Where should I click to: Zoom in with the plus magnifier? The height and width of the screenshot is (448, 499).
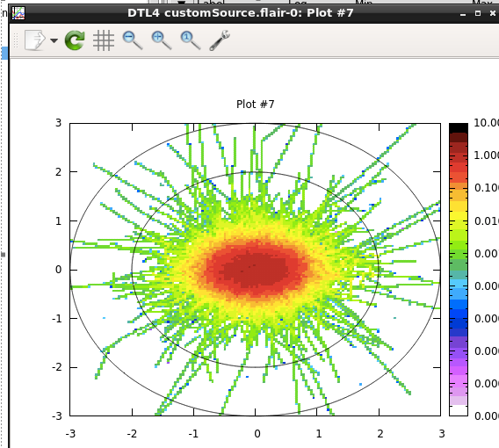coord(162,40)
